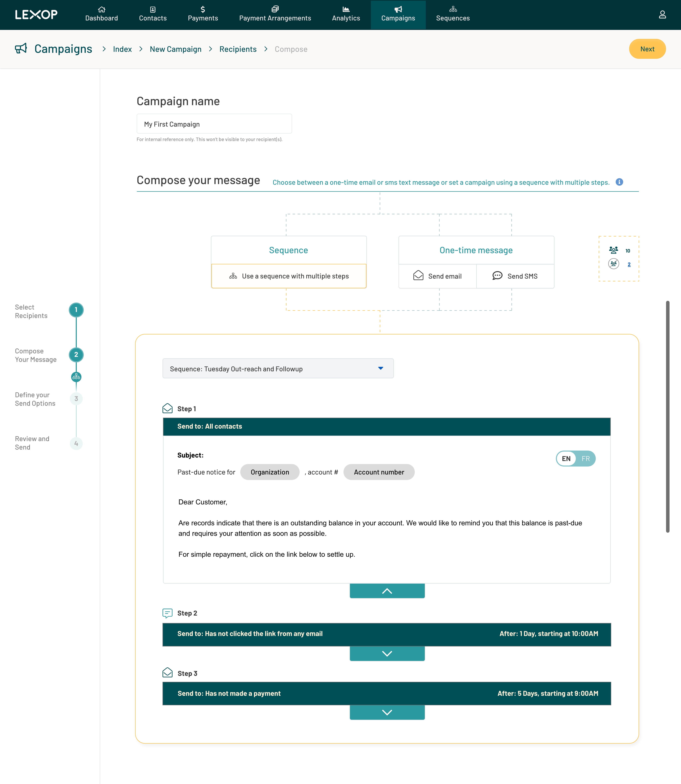
Task: Click the user account icon at top right
Action: pos(663,15)
